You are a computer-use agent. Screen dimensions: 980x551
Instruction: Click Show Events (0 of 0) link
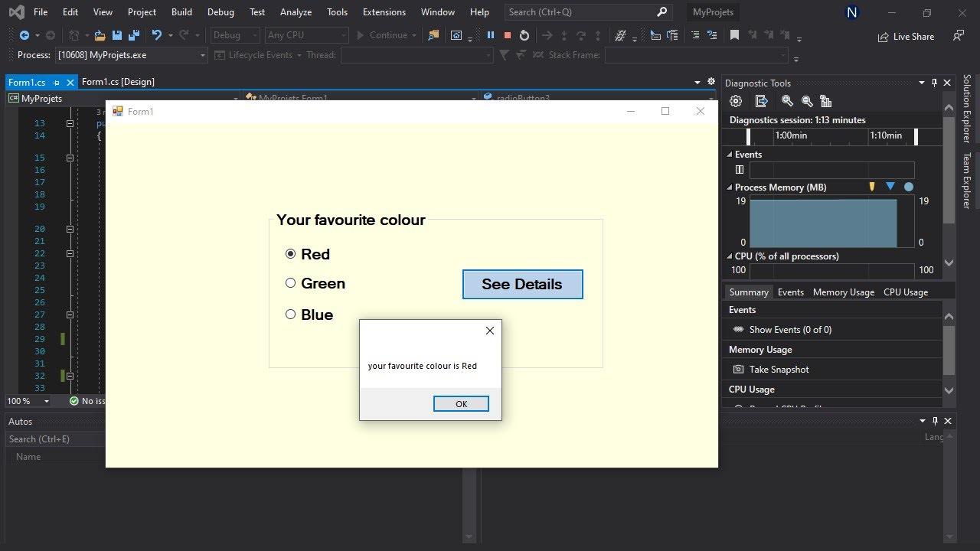click(790, 330)
